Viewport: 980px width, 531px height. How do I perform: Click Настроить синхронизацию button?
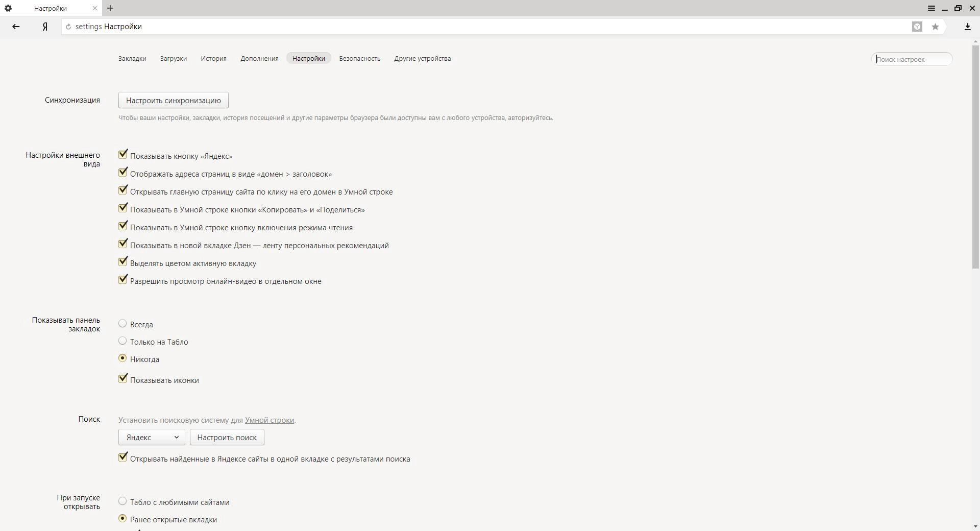click(x=174, y=100)
